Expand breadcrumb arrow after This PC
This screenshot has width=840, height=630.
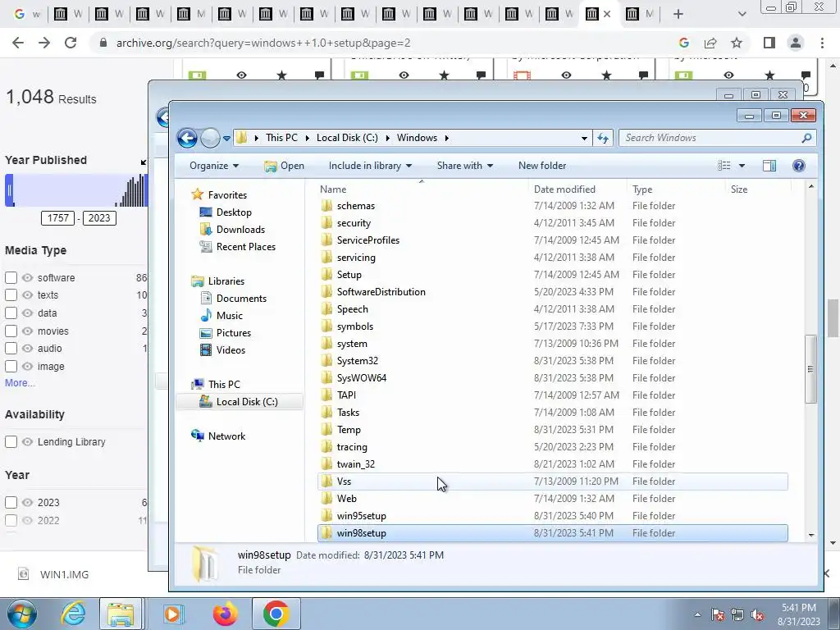(307, 138)
